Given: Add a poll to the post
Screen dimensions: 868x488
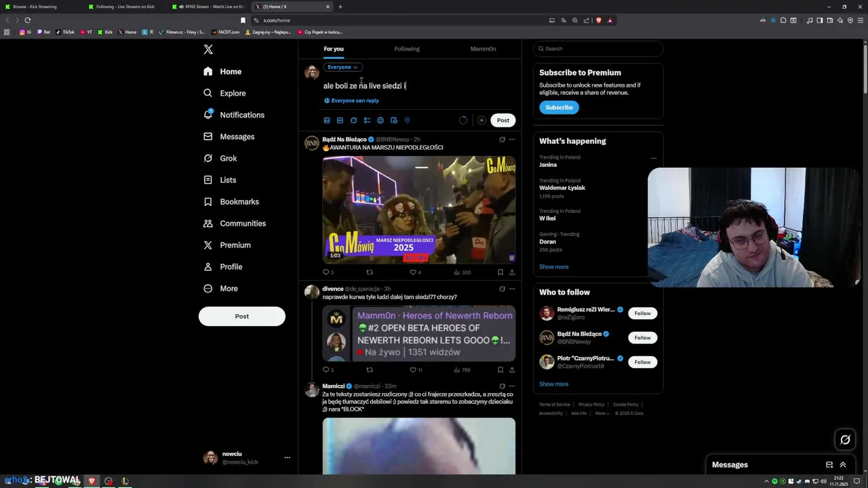Looking at the screenshot, I should 367,120.
